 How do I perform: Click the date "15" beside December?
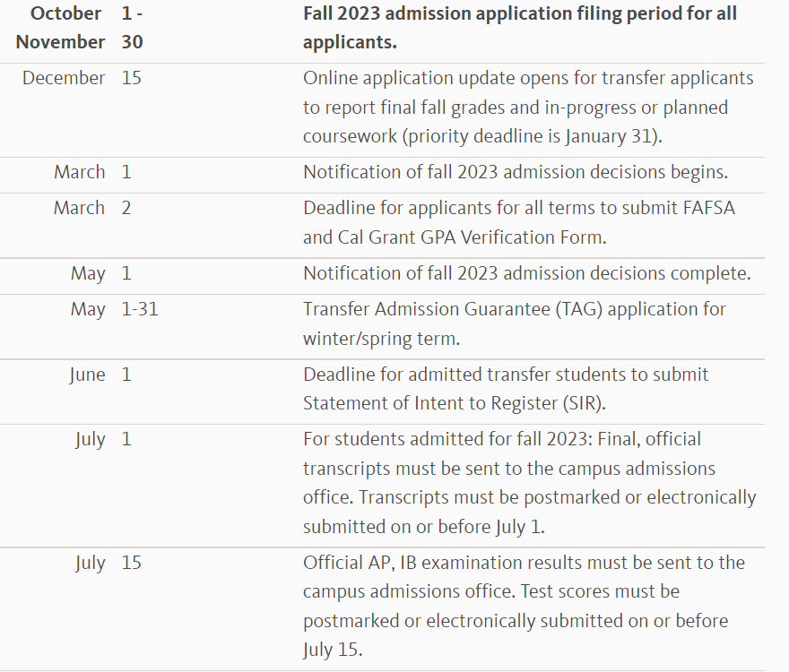pos(132,78)
